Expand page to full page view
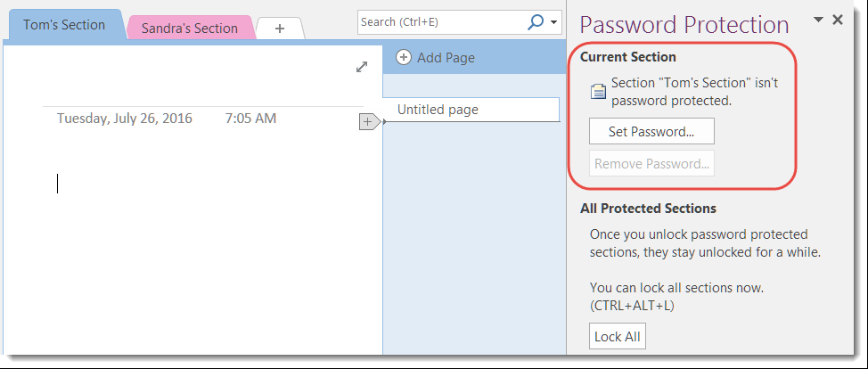Screen dimensions: 868x369 (x=362, y=67)
